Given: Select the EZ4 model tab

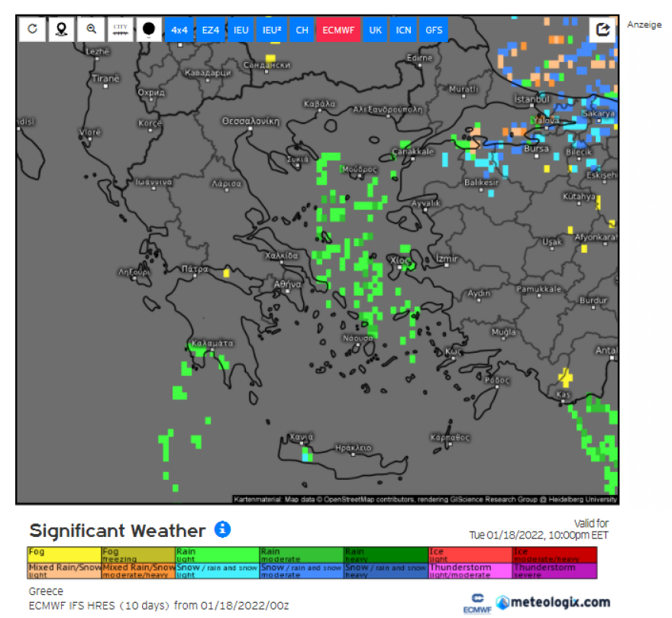Looking at the screenshot, I should pos(210,30).
